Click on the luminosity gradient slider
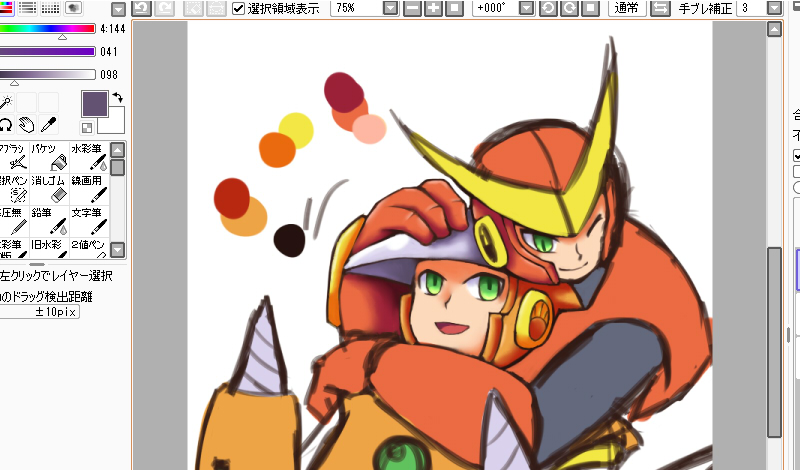The width and height of the screenshot is (800, 470). point(47,75)
